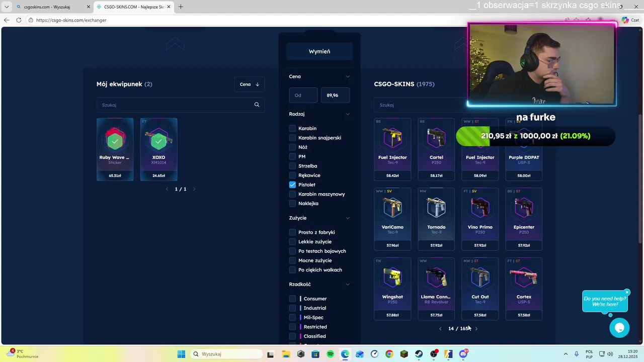
Task: Collapse the Rzadkość filter section
Action: [x=347, y=284]
